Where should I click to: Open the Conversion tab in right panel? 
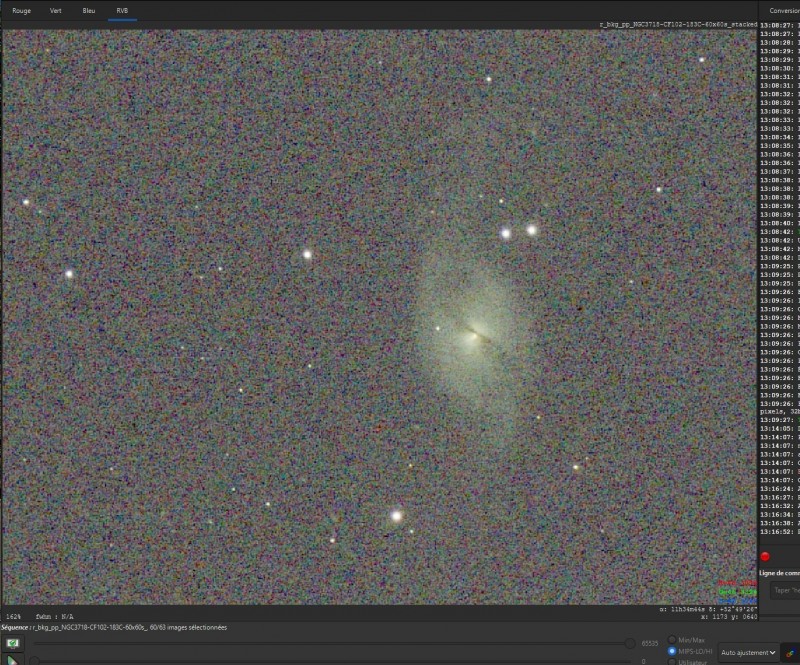(x=784, y=11)
